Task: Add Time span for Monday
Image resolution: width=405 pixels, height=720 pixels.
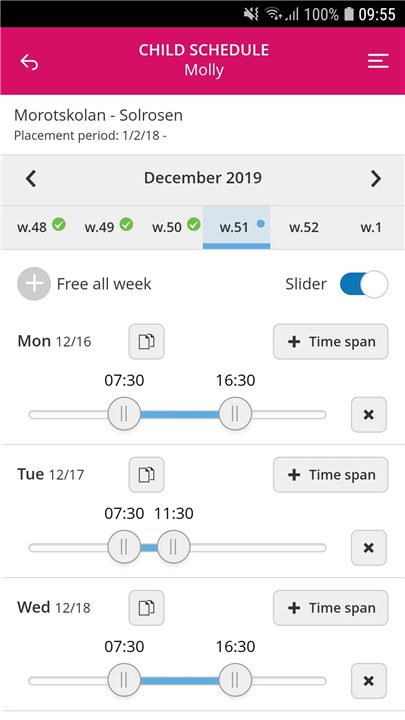Action: pyautogui.click(x=331, y=342)
